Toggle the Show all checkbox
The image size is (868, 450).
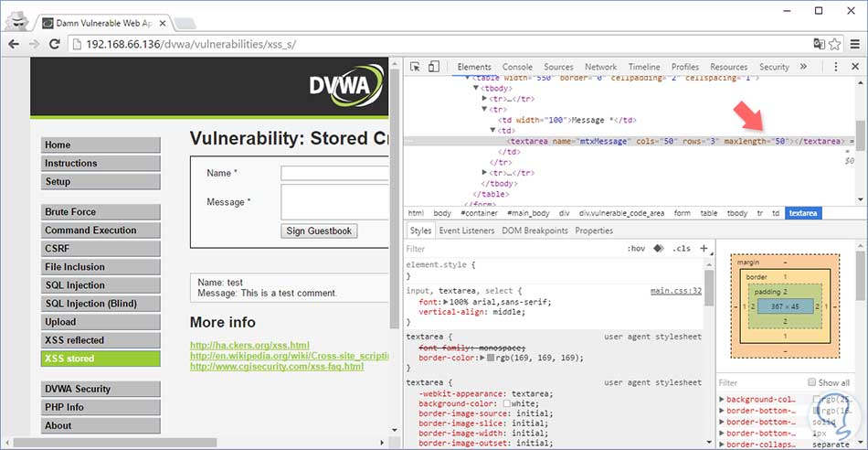pos(811,382)
